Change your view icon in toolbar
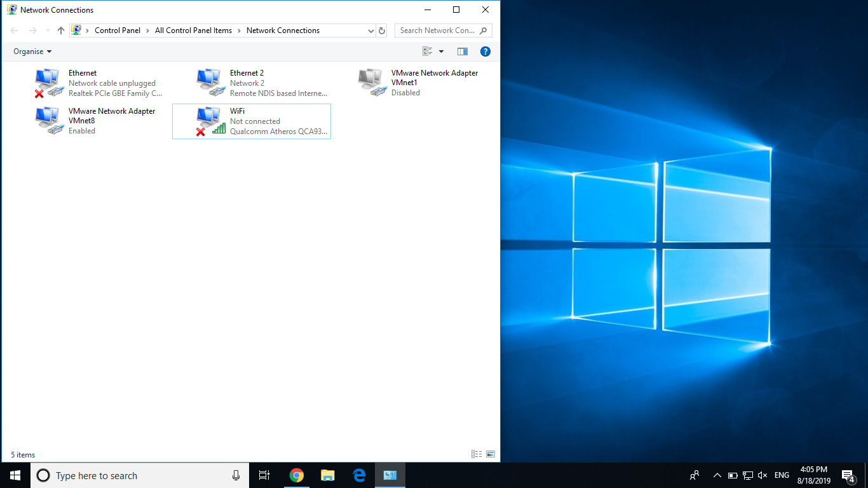The image size is (868, 488). coord(428,51)
